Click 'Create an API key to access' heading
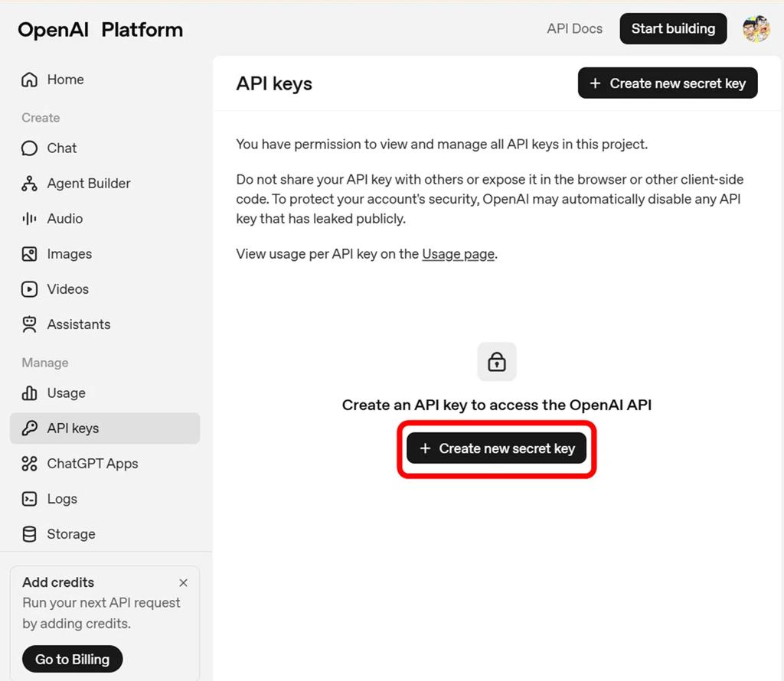The image size is (784, 681). [496, 405]
